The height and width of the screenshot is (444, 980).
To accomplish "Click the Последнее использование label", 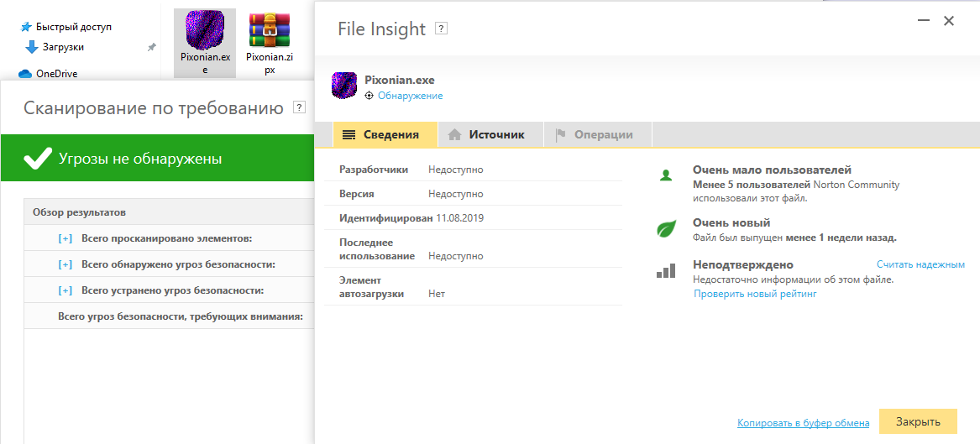I will (378, 249).
